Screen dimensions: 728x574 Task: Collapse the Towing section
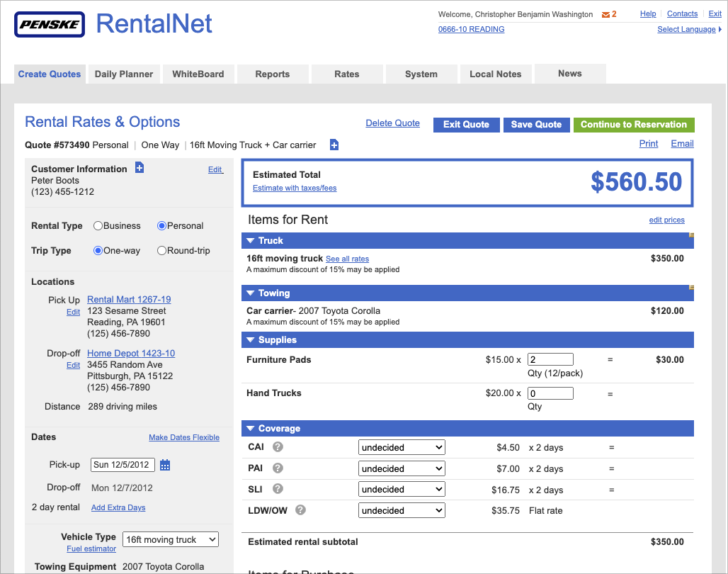click(250, 293)
